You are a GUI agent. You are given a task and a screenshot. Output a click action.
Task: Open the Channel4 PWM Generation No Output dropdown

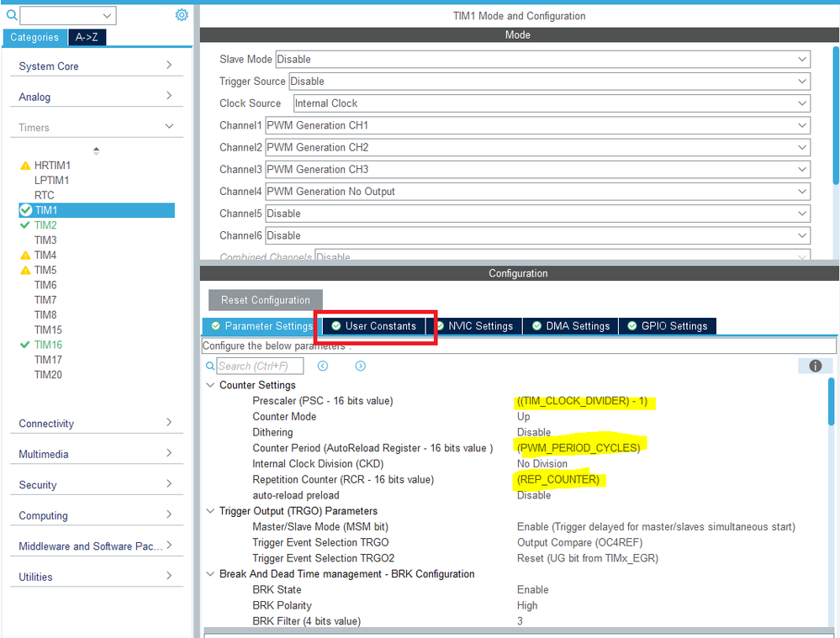[x=538, y=192]
